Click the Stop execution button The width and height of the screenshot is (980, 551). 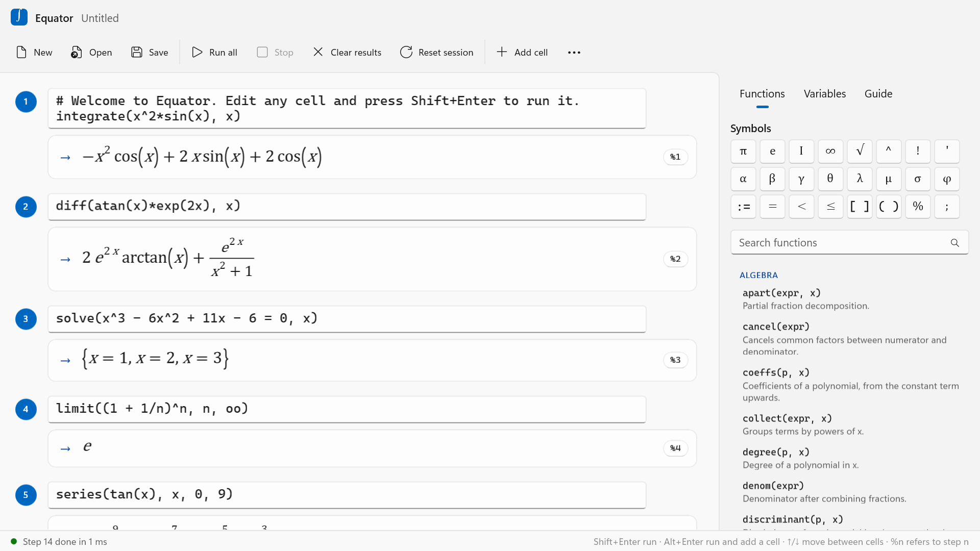tap(275, 52)
